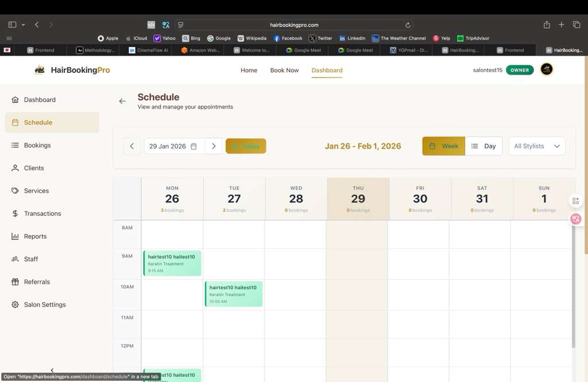Open the Book Now navigation tab
Viewport: 588px width, 382px height.
tap(284, 71)
